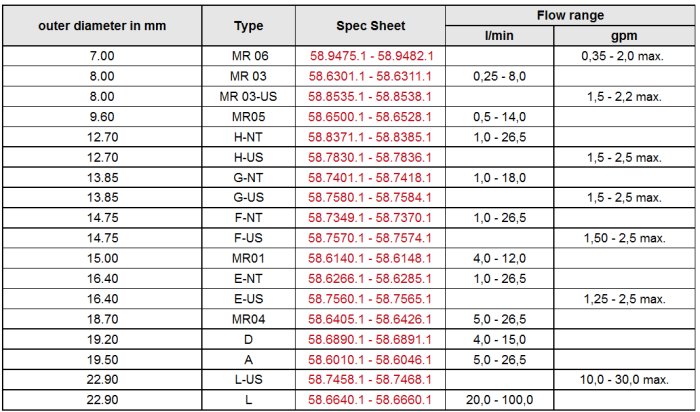Open the MR 03-US spec sheet link

[x=370, y=97]
